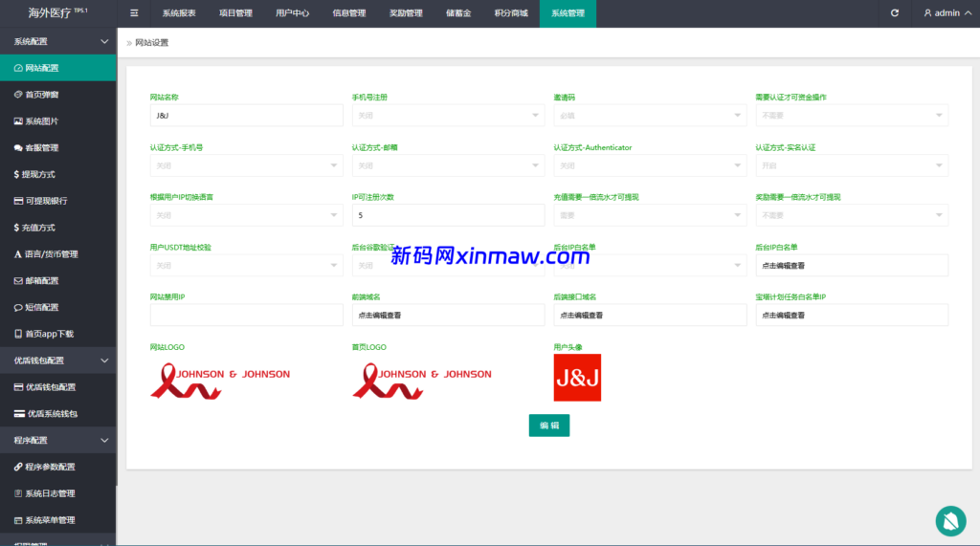The width and height of the screenshot is (980, 546).
Task: Click the 网站名称 field containing J&J
Action: pyautogui.click(x=246, y=116)
